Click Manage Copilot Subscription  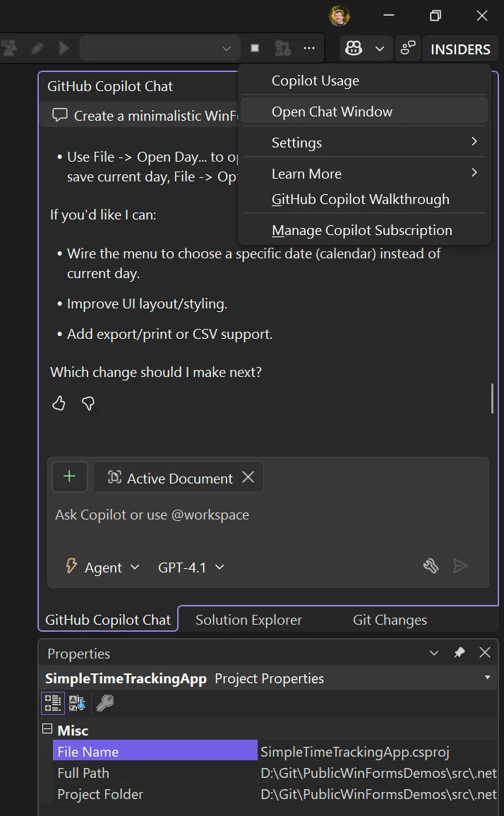click(361, 230)
